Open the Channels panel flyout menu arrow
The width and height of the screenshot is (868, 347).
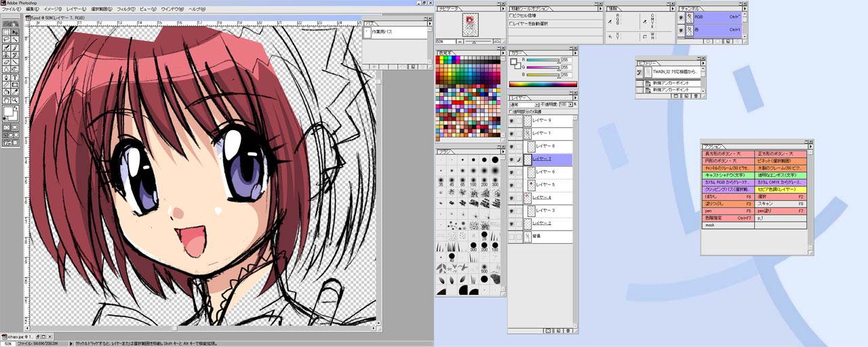coord(745,9)
